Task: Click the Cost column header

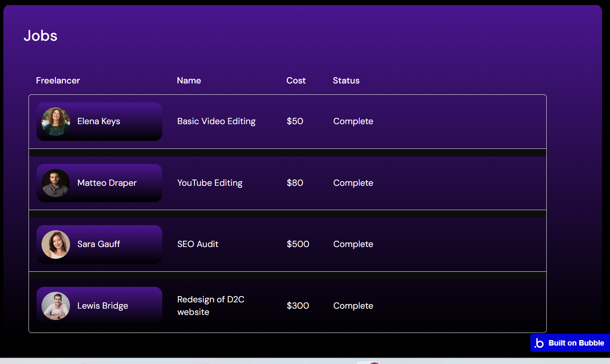Action: tap(296, 81)
